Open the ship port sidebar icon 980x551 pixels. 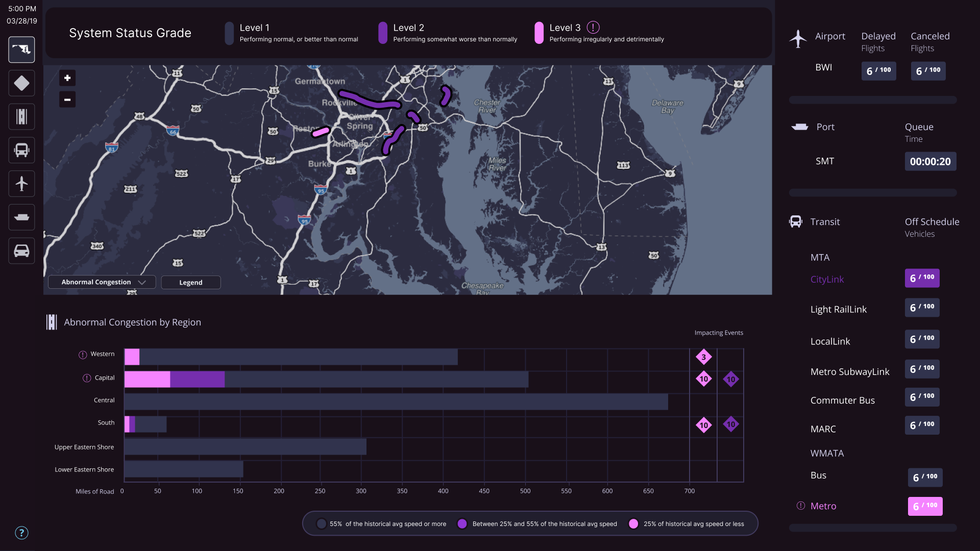pyautogui.click(x=21, y=217)
